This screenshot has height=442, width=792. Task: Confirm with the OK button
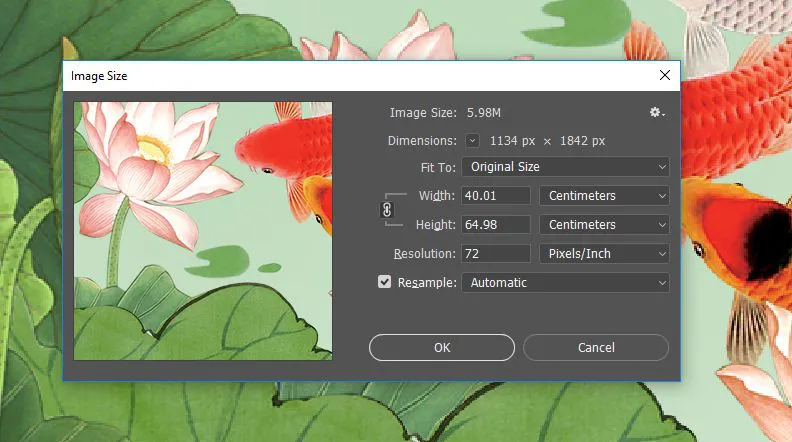click(442, 348)
